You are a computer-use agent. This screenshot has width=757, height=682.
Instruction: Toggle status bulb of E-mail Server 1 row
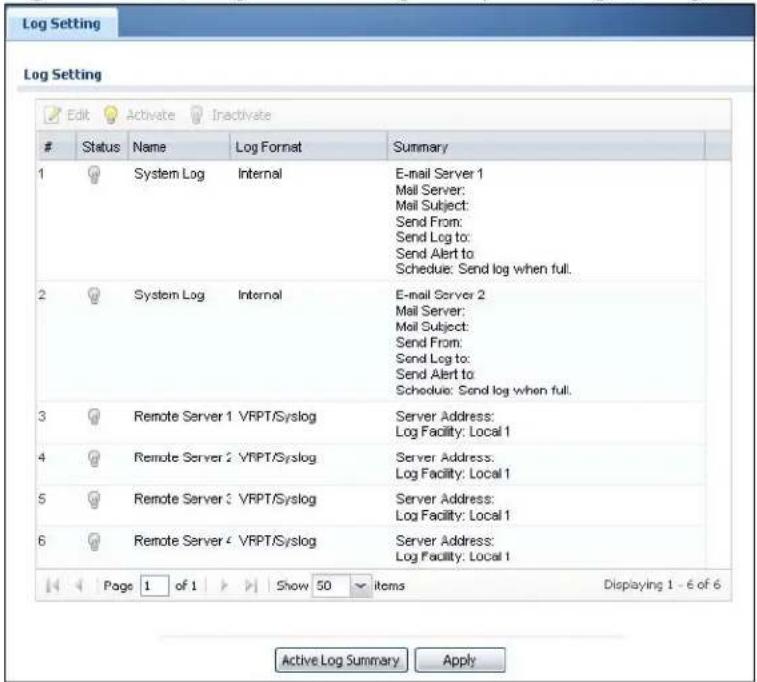click(x=94, y=174)
